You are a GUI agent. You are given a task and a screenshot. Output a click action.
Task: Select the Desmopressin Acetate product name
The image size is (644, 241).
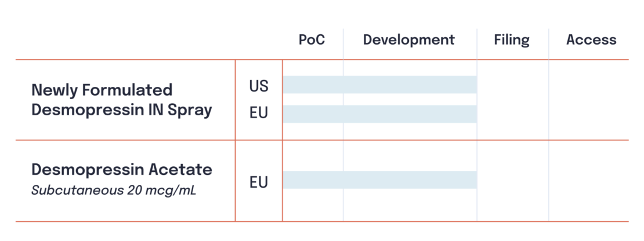point(122,169)
